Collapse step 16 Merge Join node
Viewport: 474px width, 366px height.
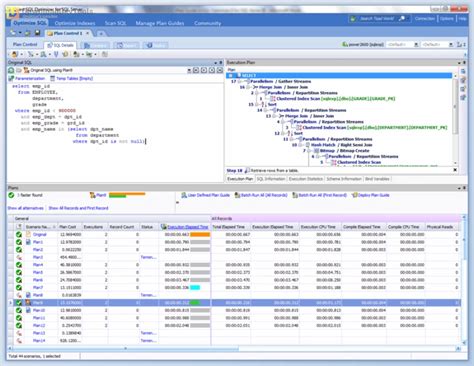[248, 87]
